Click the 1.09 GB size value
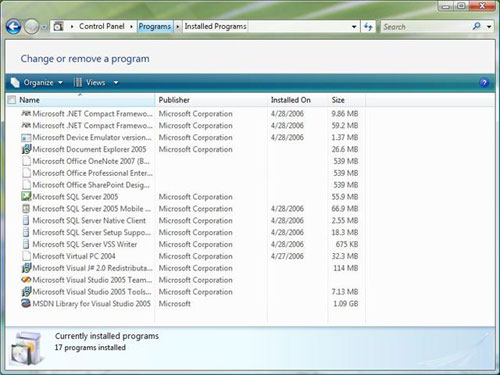The image size is (500, 375). [x=346, y=304]
